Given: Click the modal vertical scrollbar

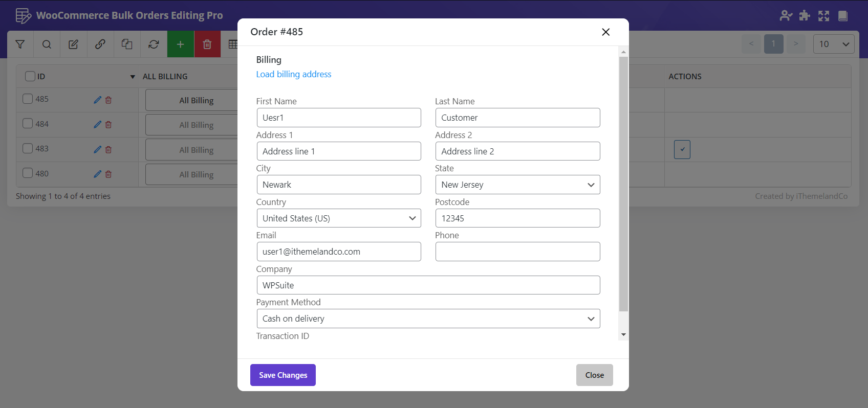Looking at the screenshot, I should (x=623, y=184).
